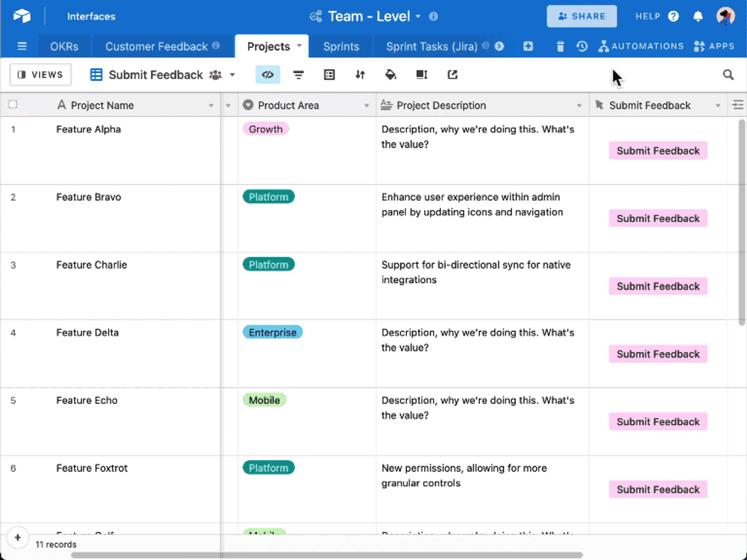Viewport: 747px width, 560px height.
Task: Click the base title gear-network icon
Action: (x=316, y=16)
